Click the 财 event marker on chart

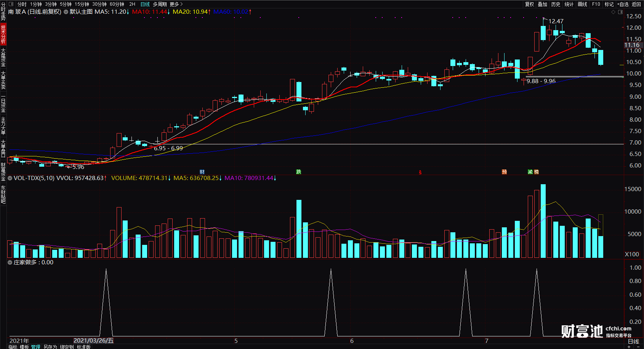(x=202, y=172)
